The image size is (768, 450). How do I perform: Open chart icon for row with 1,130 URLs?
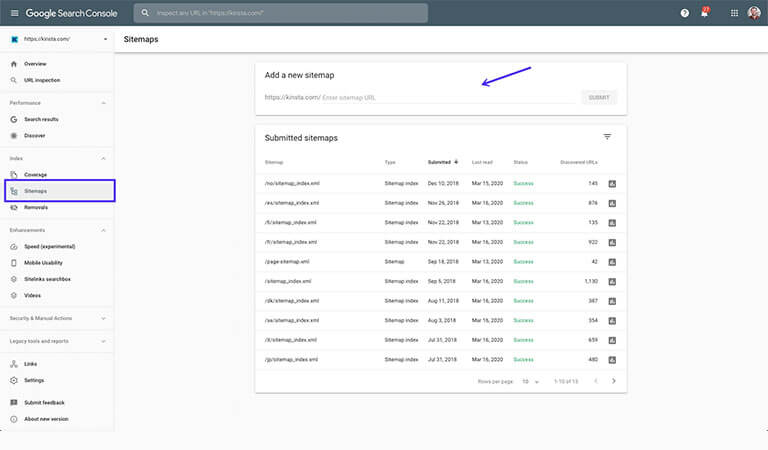(x=612, y=282)
